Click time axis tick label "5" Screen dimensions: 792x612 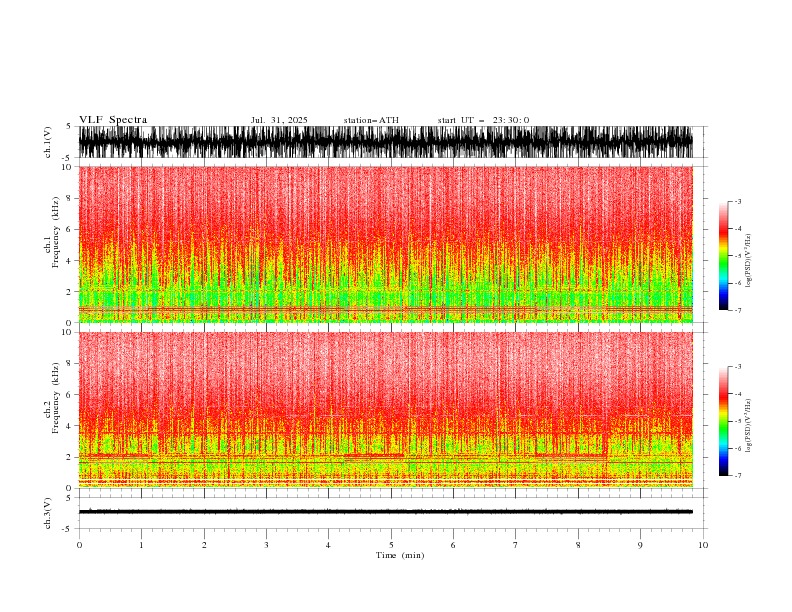[x=391, y=545]
